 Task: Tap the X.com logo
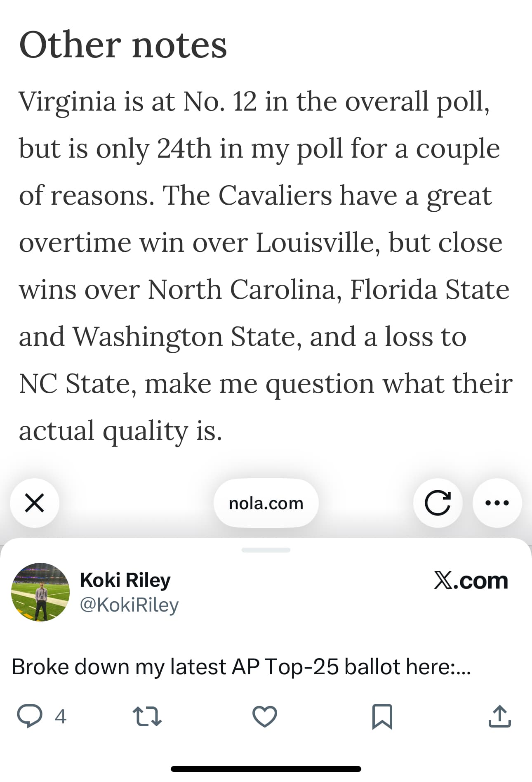471,581
